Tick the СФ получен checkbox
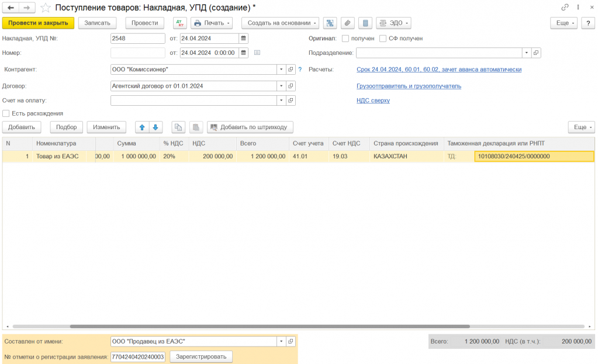The width and height of the screenshot is (598, 364). (383, 39)
